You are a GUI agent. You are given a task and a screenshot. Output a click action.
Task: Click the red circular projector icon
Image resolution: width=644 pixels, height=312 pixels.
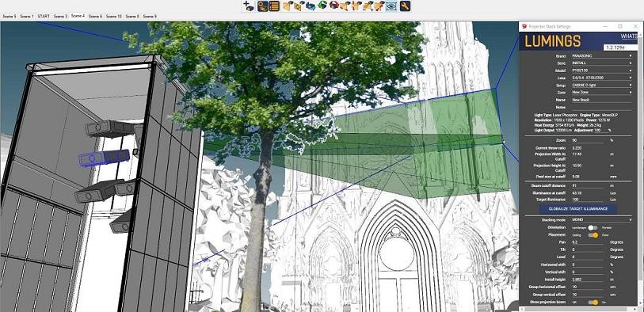point(334,6)
